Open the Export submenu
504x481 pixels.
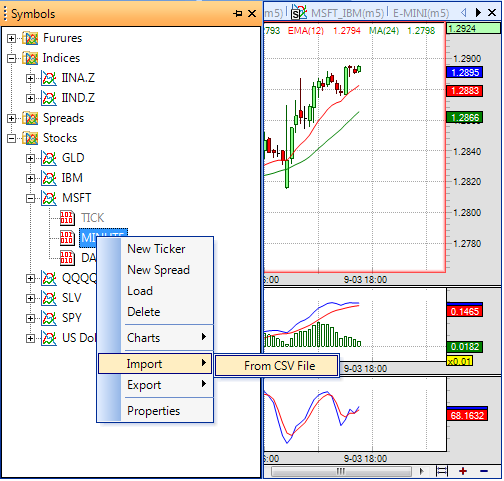click(155, 385)
